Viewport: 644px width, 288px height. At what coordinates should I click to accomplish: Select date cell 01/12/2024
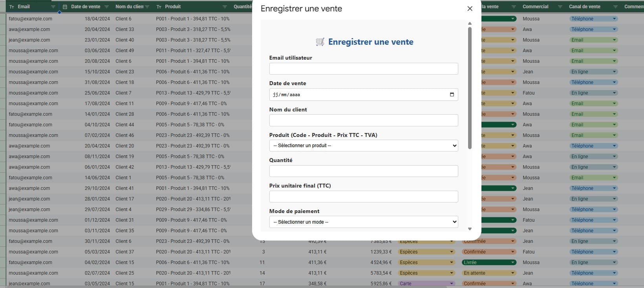tap(97, 220)
